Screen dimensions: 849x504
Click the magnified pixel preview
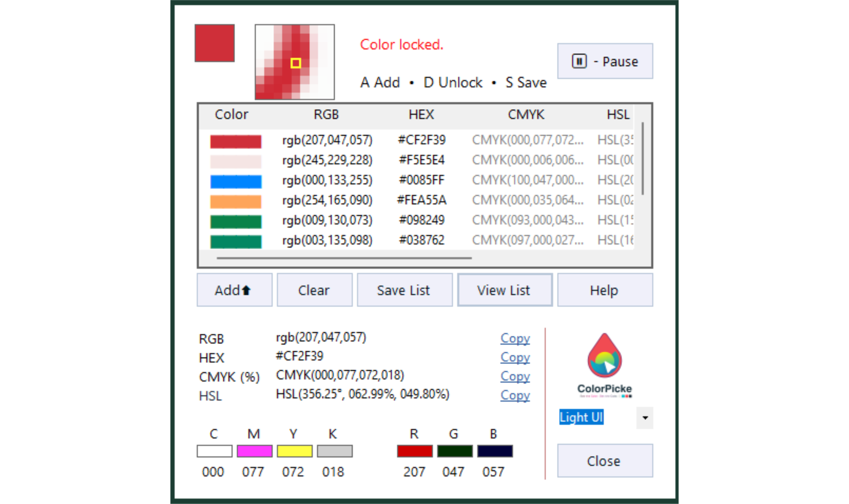[294, 62]
